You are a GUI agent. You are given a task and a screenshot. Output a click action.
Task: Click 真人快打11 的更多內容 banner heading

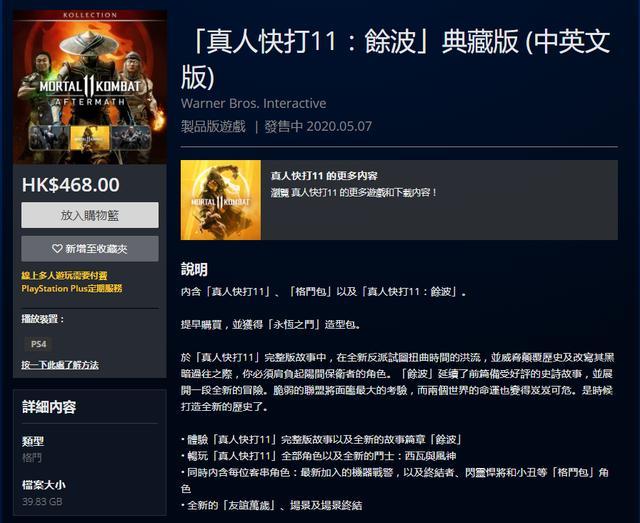324,176
